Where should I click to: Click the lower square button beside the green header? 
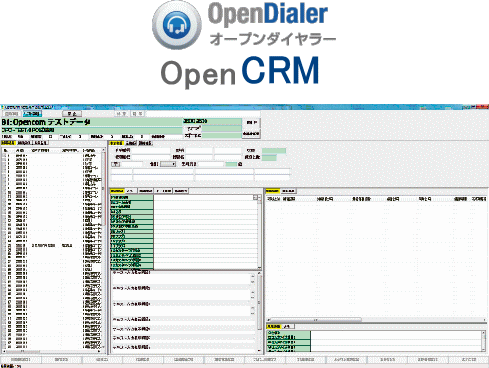point(252,133)
